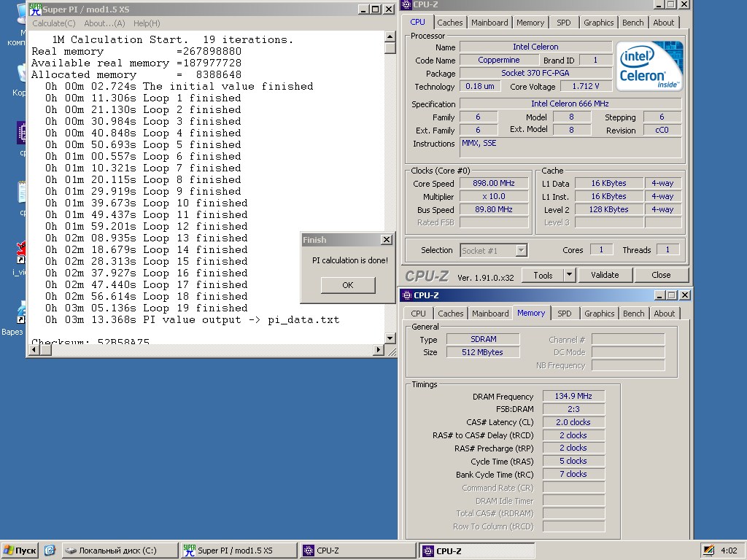The height and width of the screenshot is (560, 747).
Task: Open the Bench tab in upper CPU-Z window
Action: 633,23
